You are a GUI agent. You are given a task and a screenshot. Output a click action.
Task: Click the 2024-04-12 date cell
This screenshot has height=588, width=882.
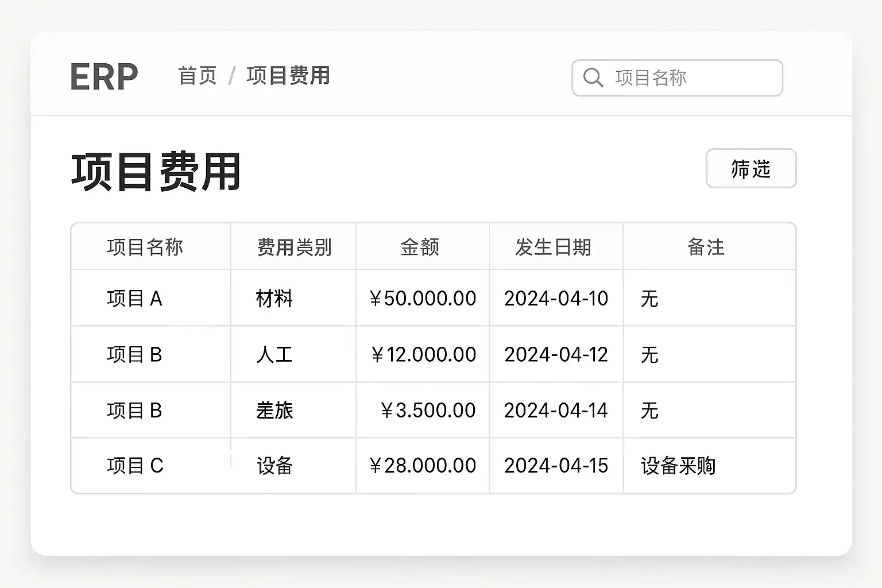pyautogui.click(x=556, y=354)
